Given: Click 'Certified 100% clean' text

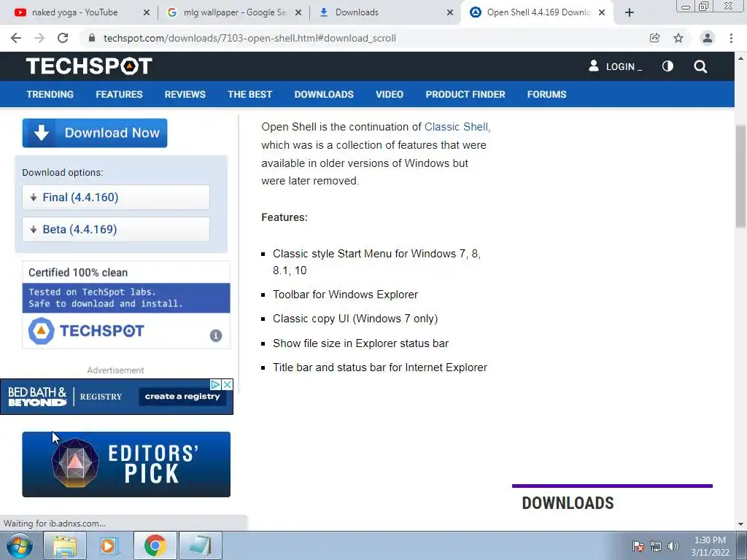Looking at the screenshot, I should pyautogui.click(x=78, y=273).
